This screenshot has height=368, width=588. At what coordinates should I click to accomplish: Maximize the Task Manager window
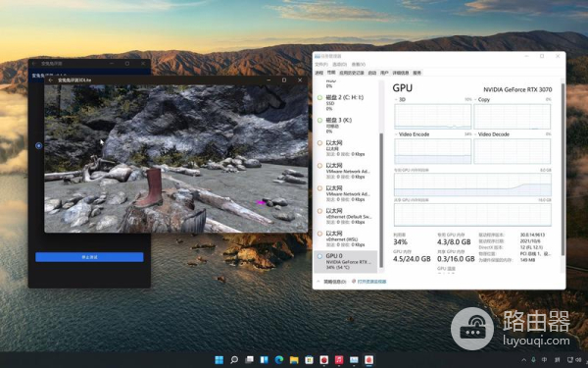(542, 56)
